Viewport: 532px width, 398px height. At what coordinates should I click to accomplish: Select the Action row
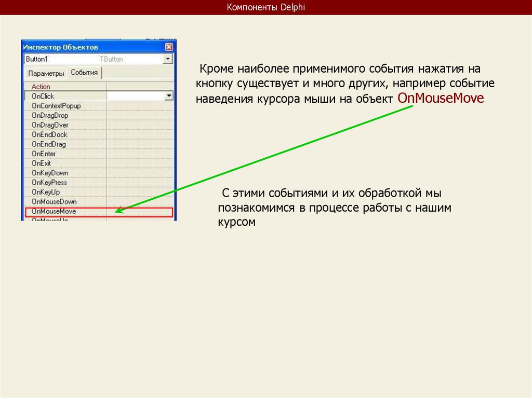coord(99,87)
